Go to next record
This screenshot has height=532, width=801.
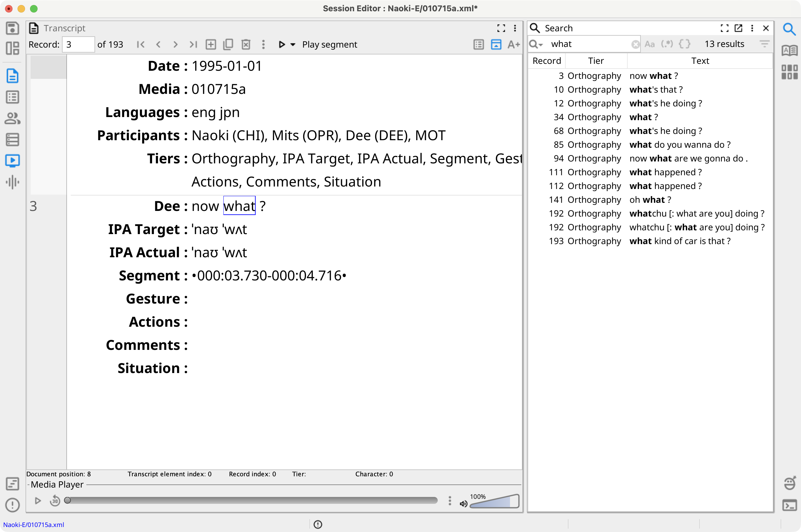tap(176, 44)
